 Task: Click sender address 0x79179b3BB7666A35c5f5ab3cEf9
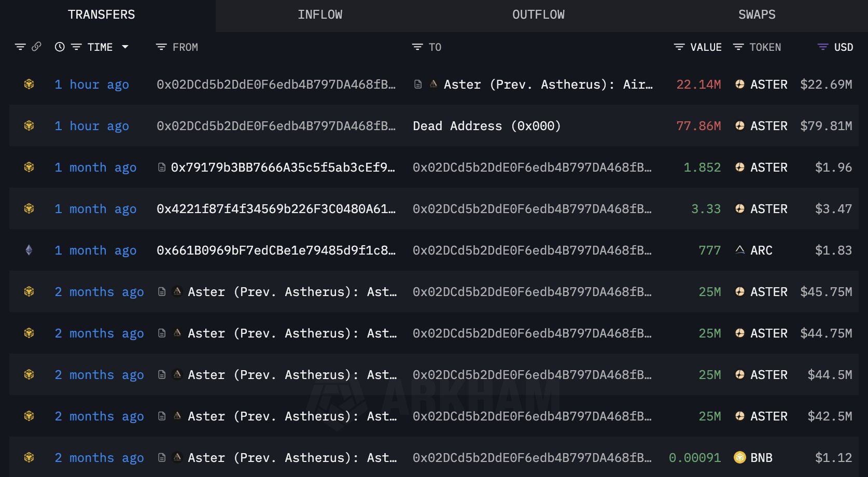click(x=283, y=167)
